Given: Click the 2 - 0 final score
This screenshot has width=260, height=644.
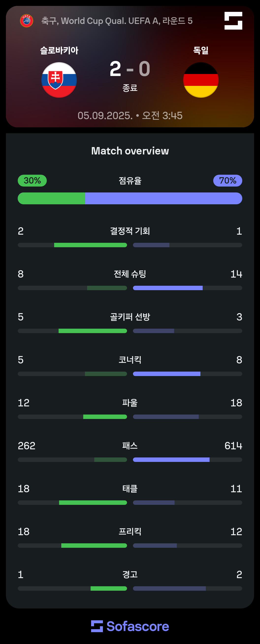Looking at the screenshot, I should pyautogui.click(x=130, y=69).
